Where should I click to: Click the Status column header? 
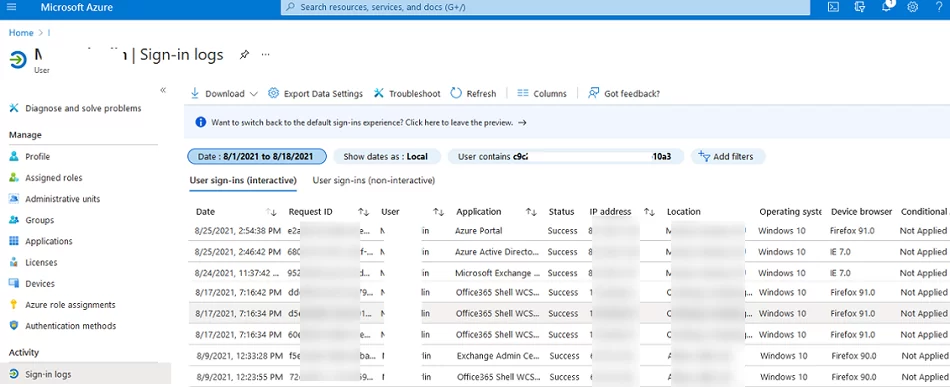tap(561, 212)
